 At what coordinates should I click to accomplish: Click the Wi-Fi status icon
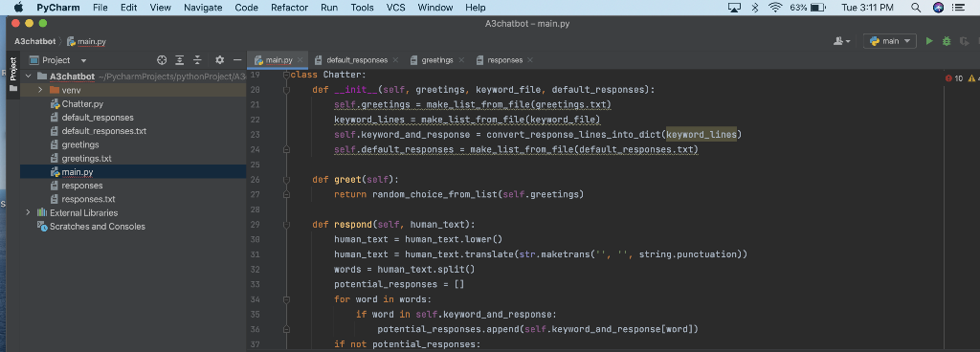click(775, 8)
